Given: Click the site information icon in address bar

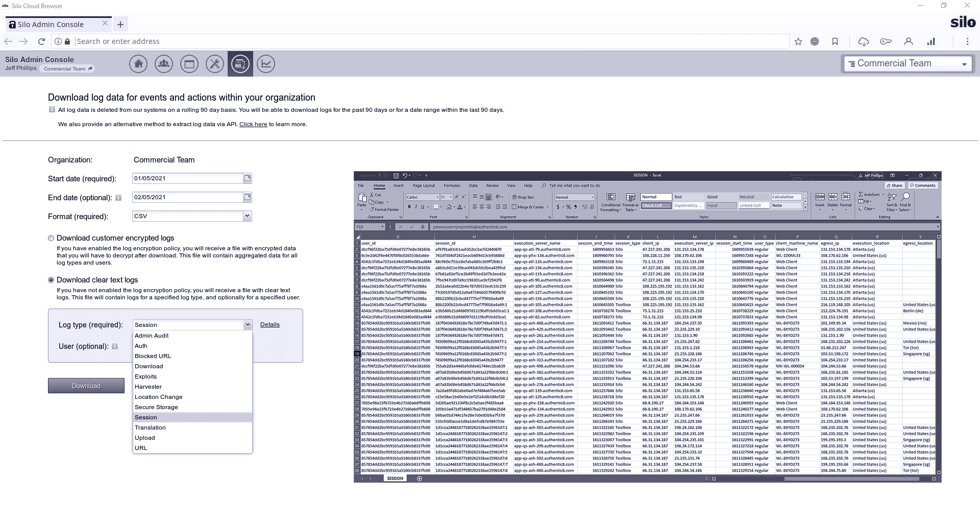Looking at the screenshot, I should (58, 41).
